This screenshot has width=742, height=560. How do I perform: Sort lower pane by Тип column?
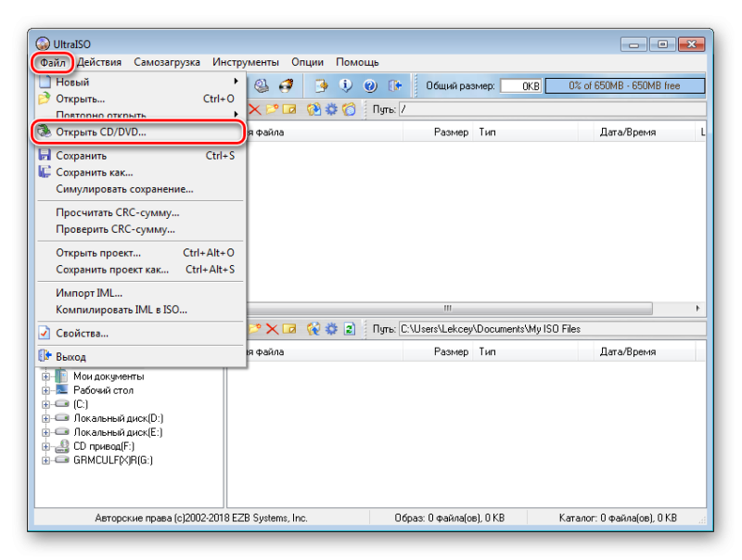point(525,352)
